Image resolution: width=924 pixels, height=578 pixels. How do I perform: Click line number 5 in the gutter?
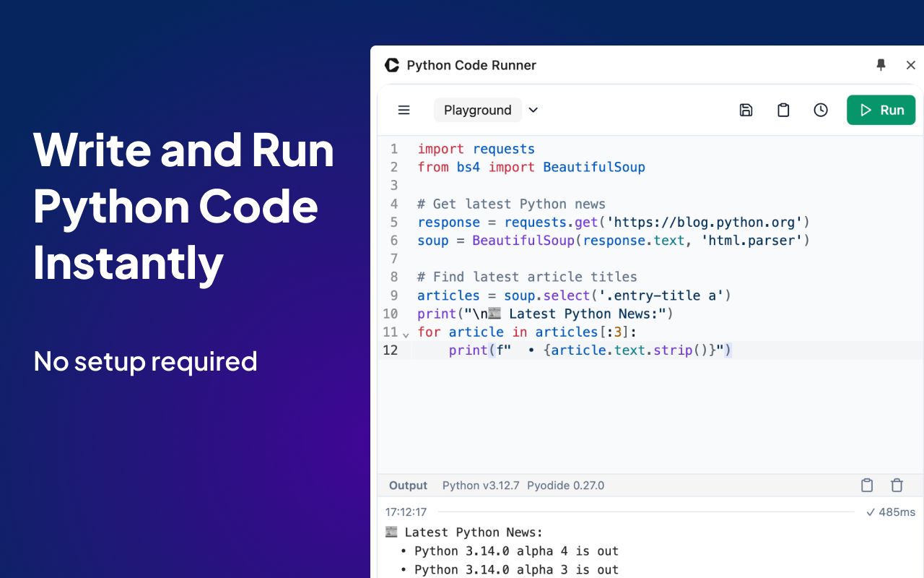(x=394, y=222)
